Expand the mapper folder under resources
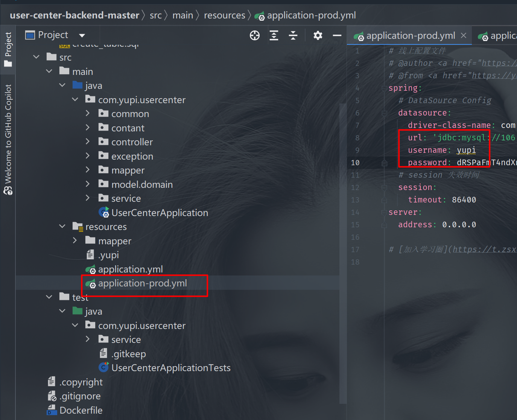Image resolution: width=517 pixels, height=420 pixels. pyautogui.click(x=75, y=241)
